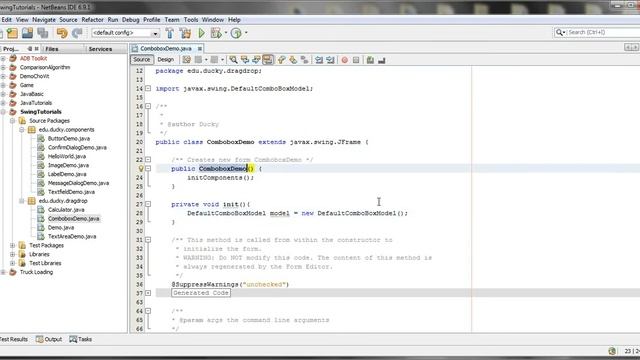Screen dimensions: 640x360
Task: Open the Test Results panel button
Action: coord(14,339)
